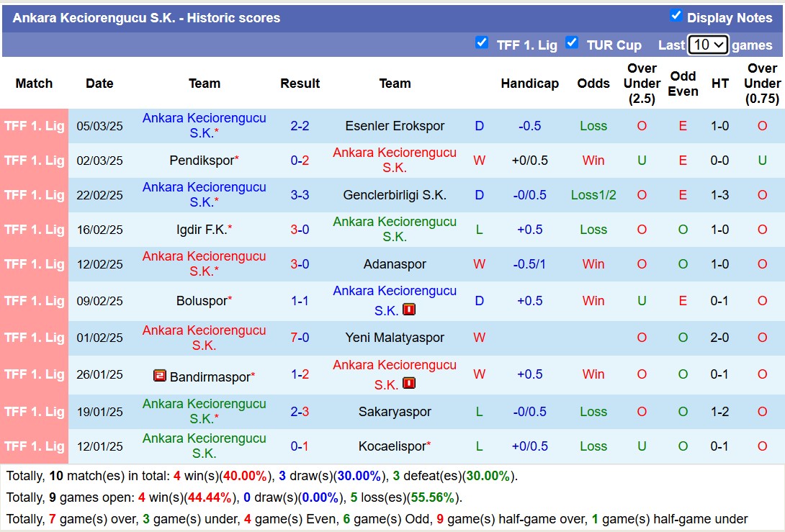Open the Yeni Malatyaspor team link
The width and height of the screenshot is (785, 532).
[395, 338]
